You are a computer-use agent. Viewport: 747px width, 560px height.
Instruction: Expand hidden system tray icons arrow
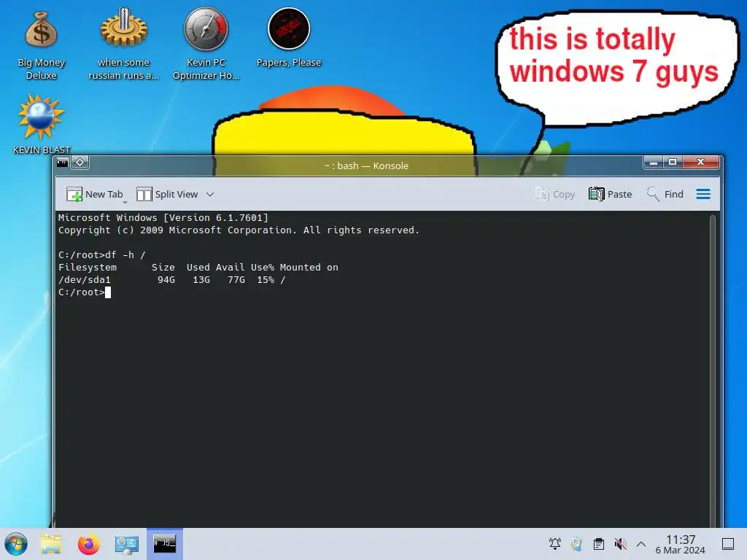click(x=641, y=544)
